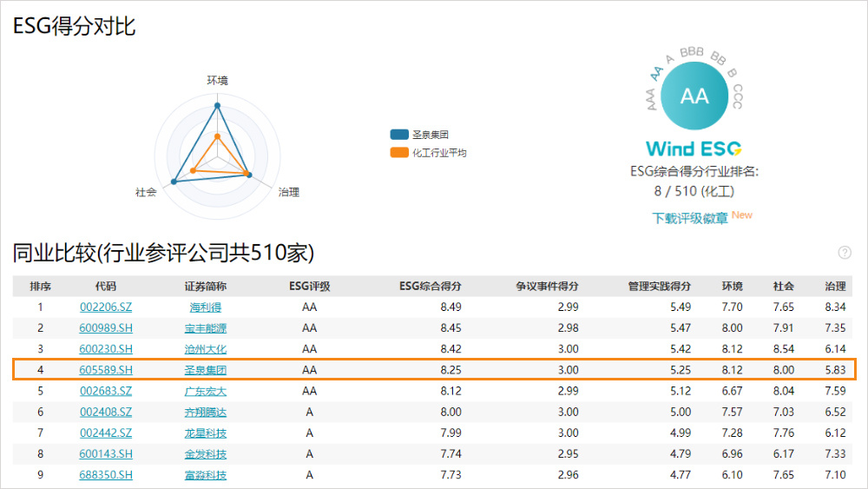868x489 pixels.
Task: Click the AA rating badge circle
Action: [x=694, y=96]
